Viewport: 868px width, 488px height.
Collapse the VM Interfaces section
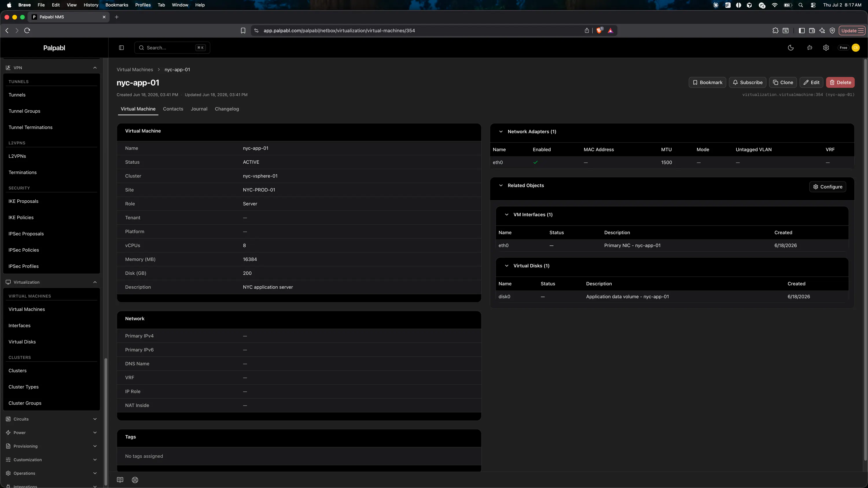pos(506,215)
